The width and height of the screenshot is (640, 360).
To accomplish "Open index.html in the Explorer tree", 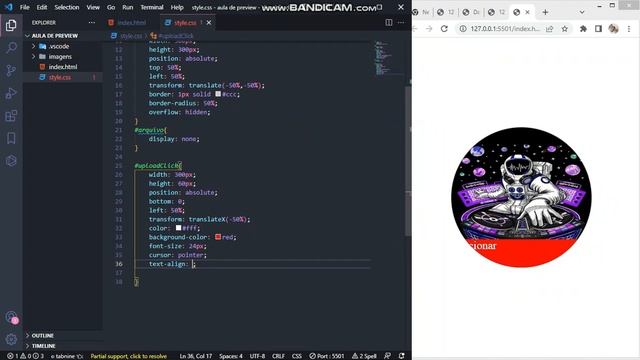I will (62, 67).
